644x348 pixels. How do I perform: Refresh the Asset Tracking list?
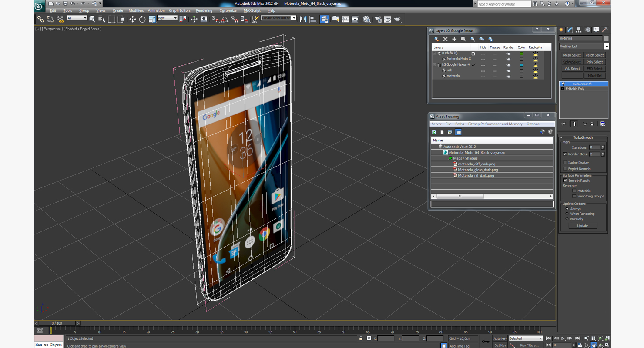coord(434,132)
